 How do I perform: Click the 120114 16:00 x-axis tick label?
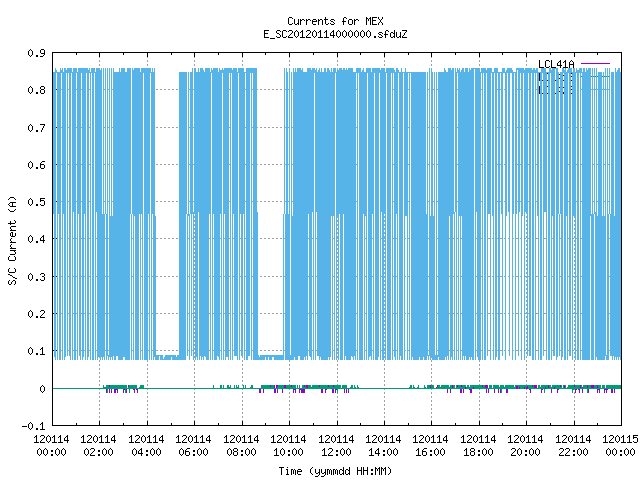click(x=431, y=446)
